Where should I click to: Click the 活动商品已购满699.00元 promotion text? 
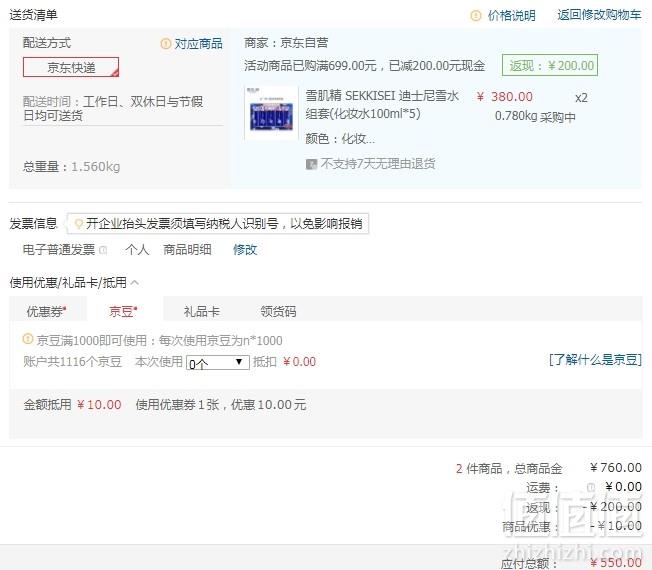coord(364,66)
